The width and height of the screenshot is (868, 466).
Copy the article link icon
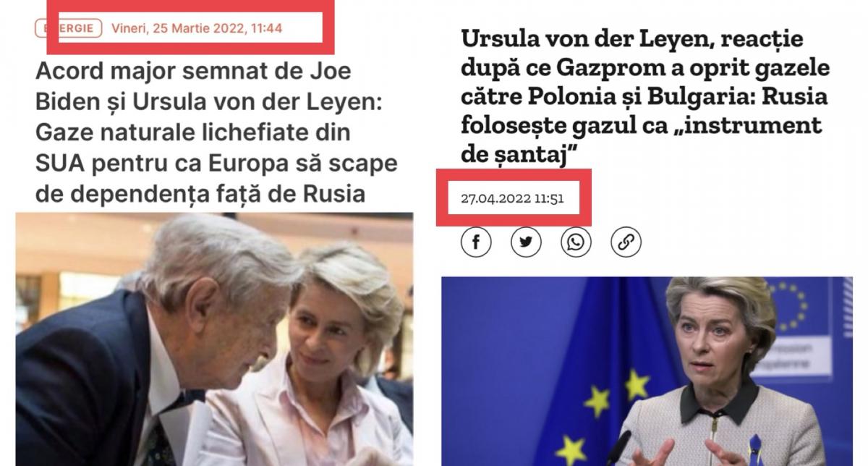pyautogui.click(x=626, y=242)
